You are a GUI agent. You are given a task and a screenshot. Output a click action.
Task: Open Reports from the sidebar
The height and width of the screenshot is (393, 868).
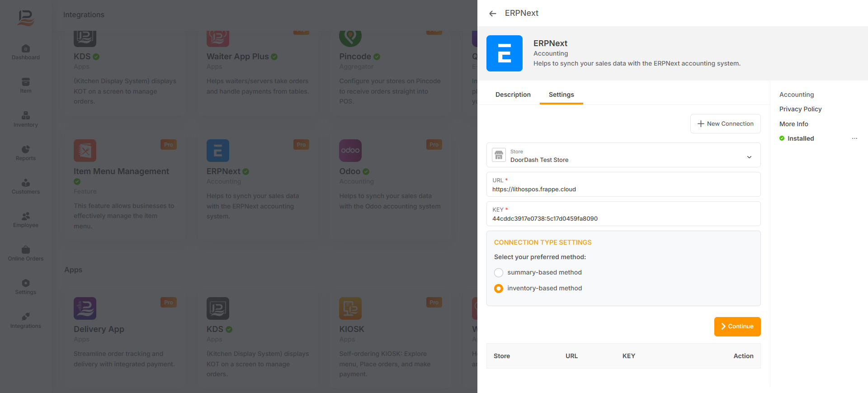[x=26, y=153]
